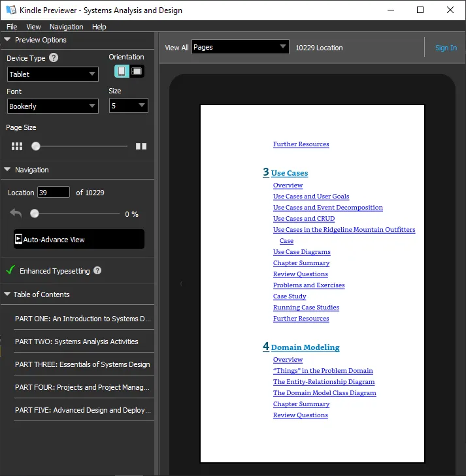
Task: Follow the Overview link under Use Cases
Action: click(x=288, y=185)
